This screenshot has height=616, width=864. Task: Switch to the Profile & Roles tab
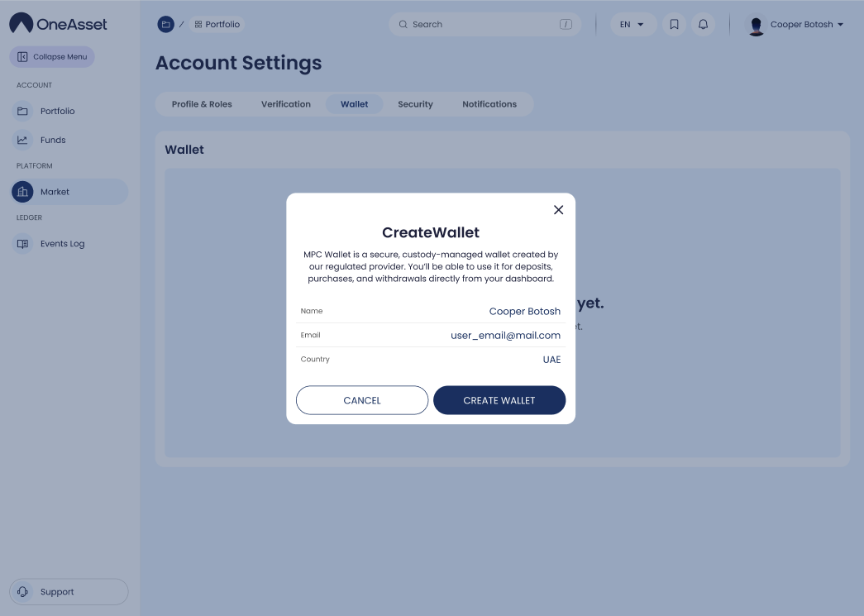click(202, 104)
